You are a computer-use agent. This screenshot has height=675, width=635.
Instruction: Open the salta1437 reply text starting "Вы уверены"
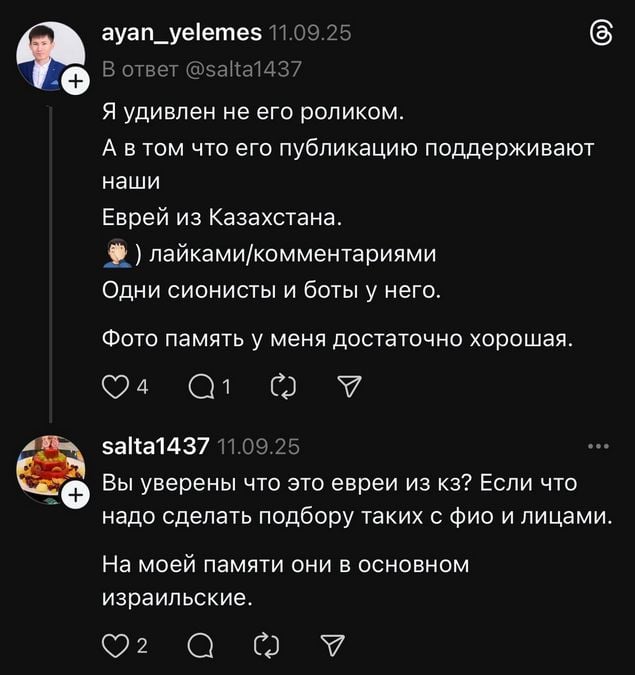[340, 499]
